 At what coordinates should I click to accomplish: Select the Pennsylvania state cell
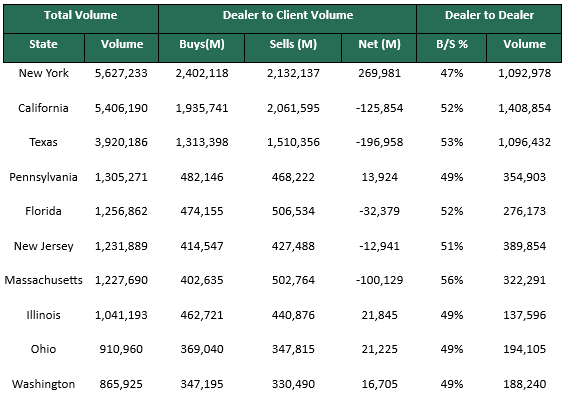point(44,177)
